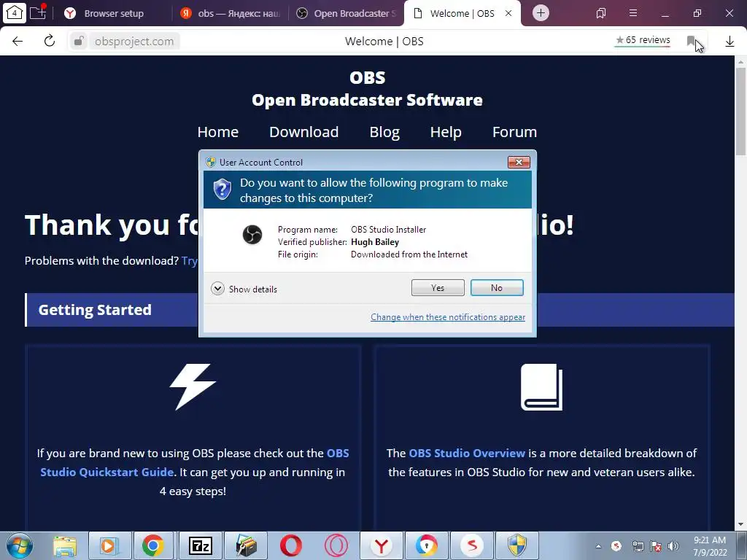747x560 pixels.
Task: Open the volume speaker tray icon
Action: click(673, 547)
